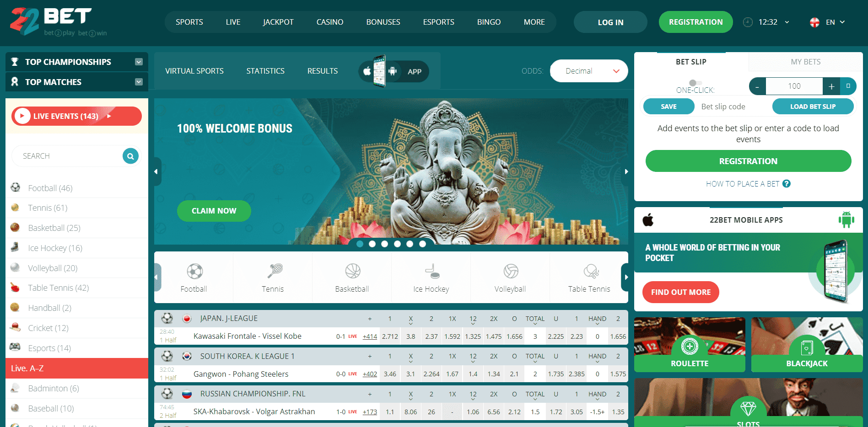Open VIRTUAL SPORTS link
The width and height of the screenshot is (868, 427).
(x=194, y=71)
